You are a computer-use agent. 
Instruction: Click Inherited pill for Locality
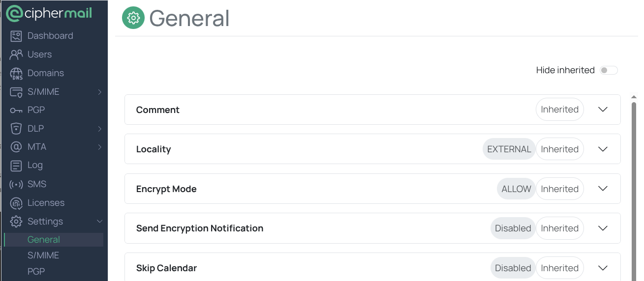click(x=559, y=149)
